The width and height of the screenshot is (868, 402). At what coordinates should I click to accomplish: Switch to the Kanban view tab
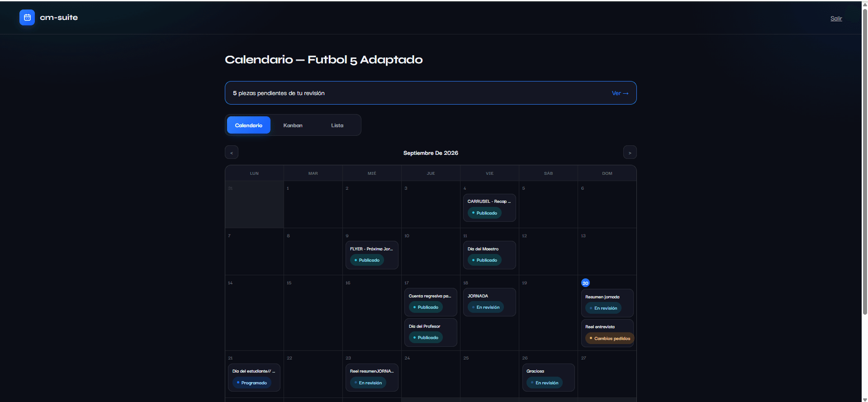tap(293, 125)
